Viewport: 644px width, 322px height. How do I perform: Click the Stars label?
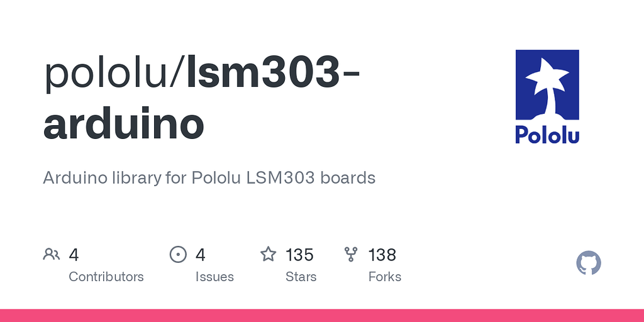301,277
